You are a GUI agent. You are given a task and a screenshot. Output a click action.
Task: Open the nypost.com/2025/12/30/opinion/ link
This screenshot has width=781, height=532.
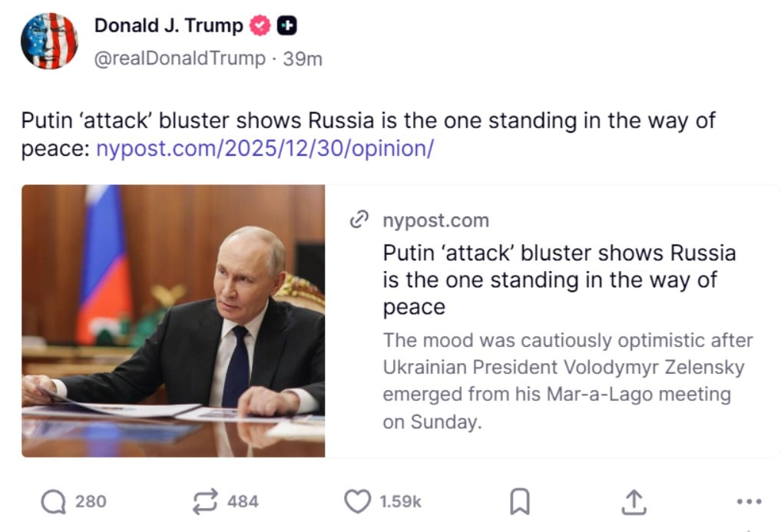(x=265, y=148)
